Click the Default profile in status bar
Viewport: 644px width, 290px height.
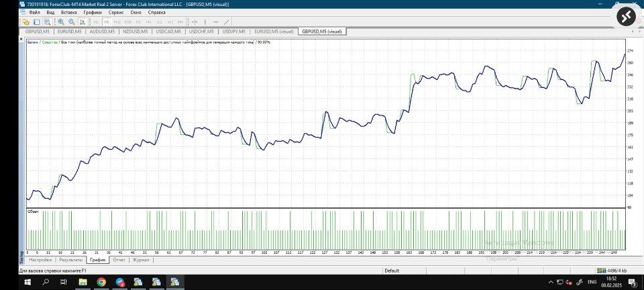click(x=392, y=271)
